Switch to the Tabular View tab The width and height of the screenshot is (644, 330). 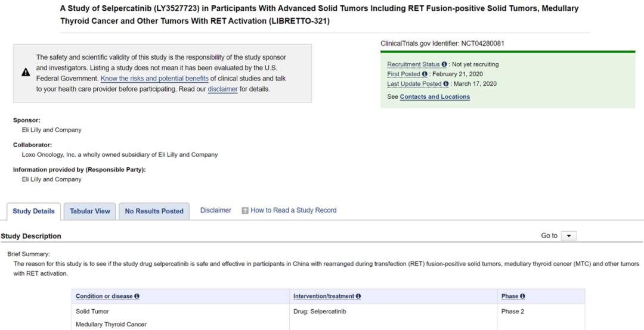tap(90, 211)
